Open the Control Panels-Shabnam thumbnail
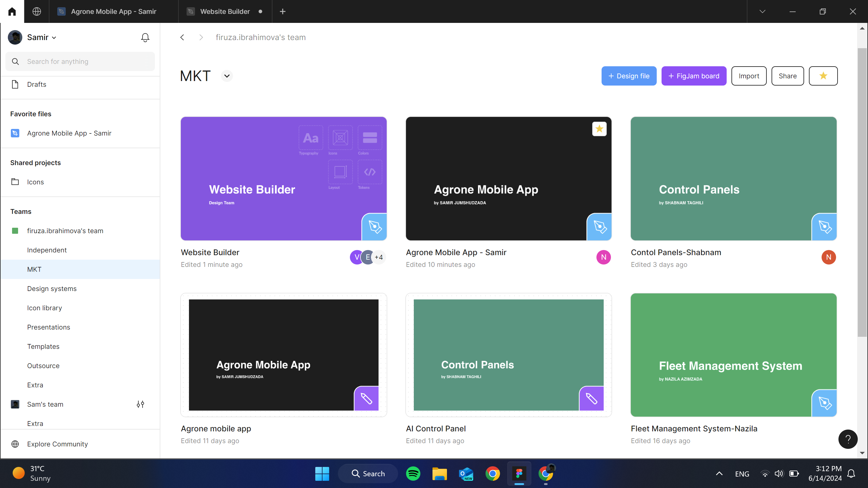Viewport: 868px width, 488px height. coord(734,179)
